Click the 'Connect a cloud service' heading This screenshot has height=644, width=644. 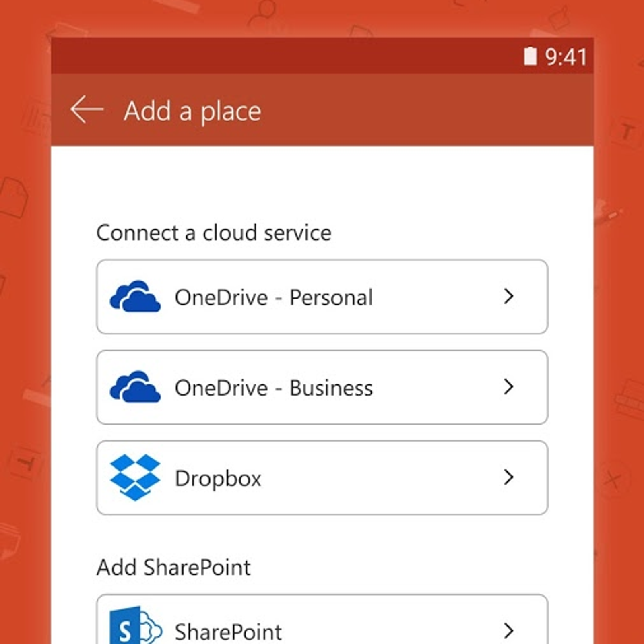214,233
